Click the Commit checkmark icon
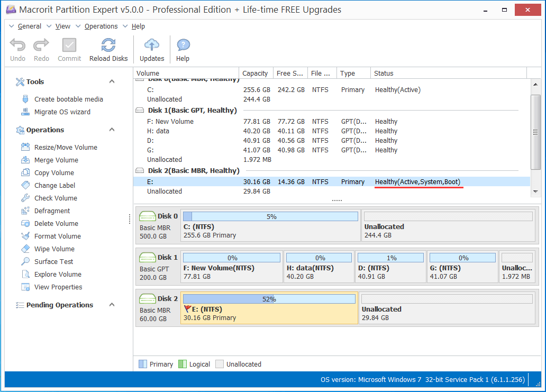The image size is (546, 392). (69, 45)
